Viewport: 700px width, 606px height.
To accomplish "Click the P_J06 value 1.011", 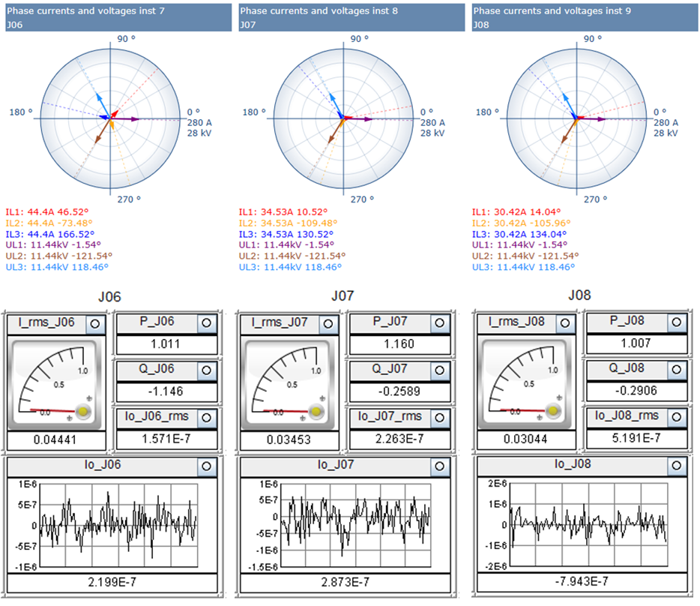I will click(x=166, y=344).
